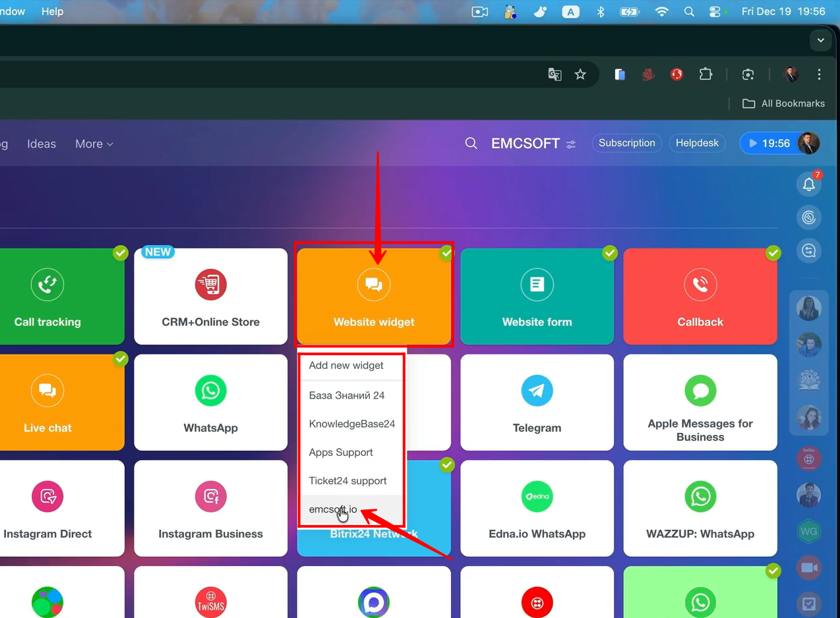Expand the More menu
This screenshot has height=618, width=840.
(94, 144)
